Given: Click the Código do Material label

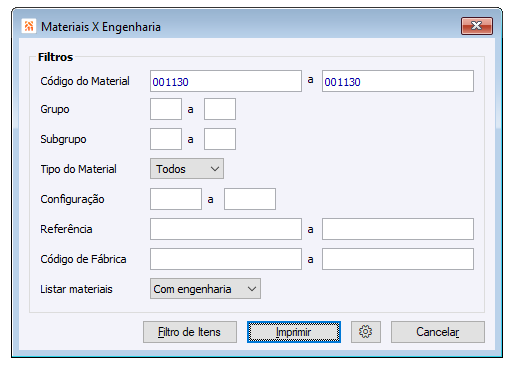Looking at the screenshot, I should tap(85, 81).
